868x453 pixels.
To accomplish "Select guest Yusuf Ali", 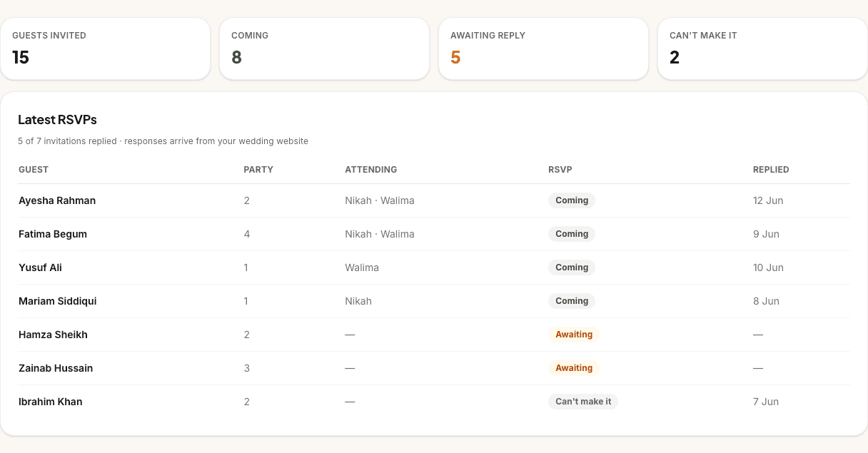I will click(x=40, y=268).
